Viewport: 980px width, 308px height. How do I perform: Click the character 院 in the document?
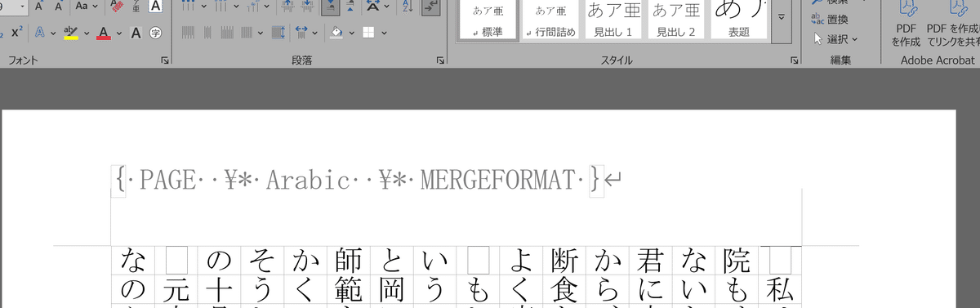tap(737, 261)
